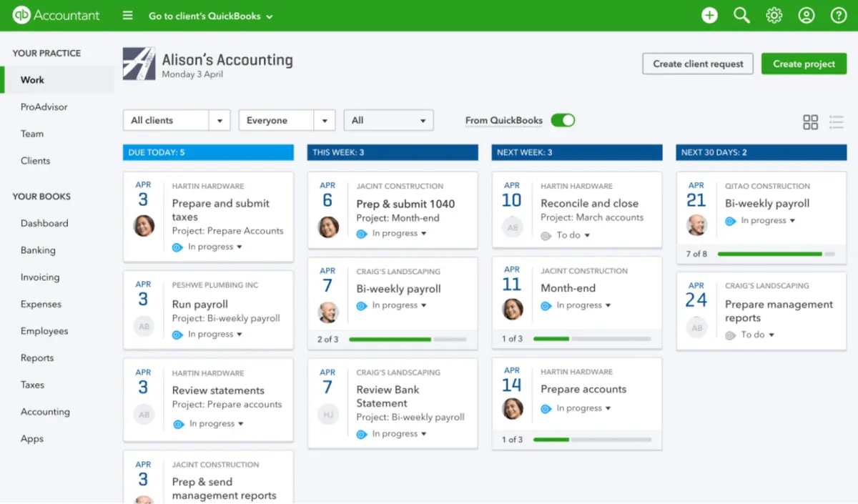Screen dimensions: 858x504
Task: Click avatar on Month-end card
Action: pos(513,309)
